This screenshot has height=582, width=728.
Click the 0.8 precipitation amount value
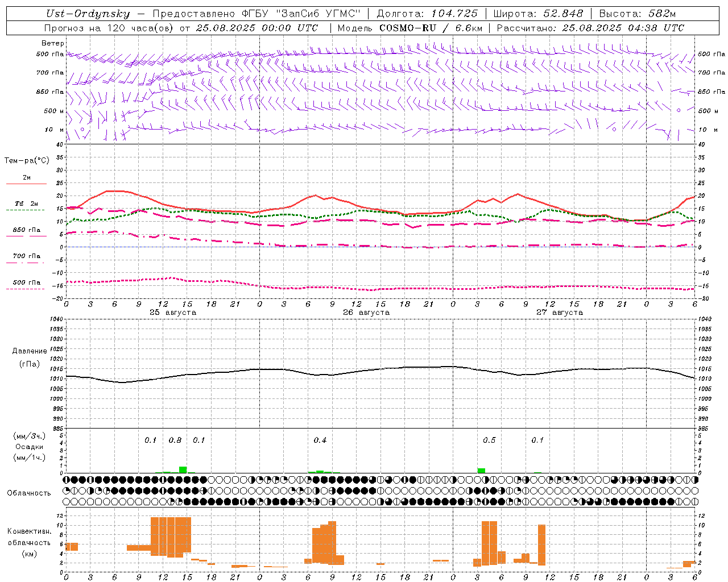click(175, 440)
